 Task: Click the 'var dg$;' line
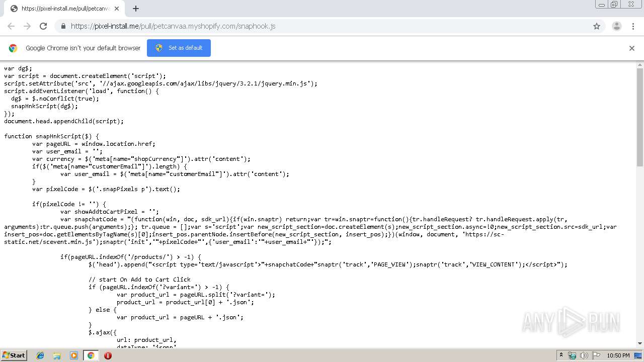[x=18, y=68]
